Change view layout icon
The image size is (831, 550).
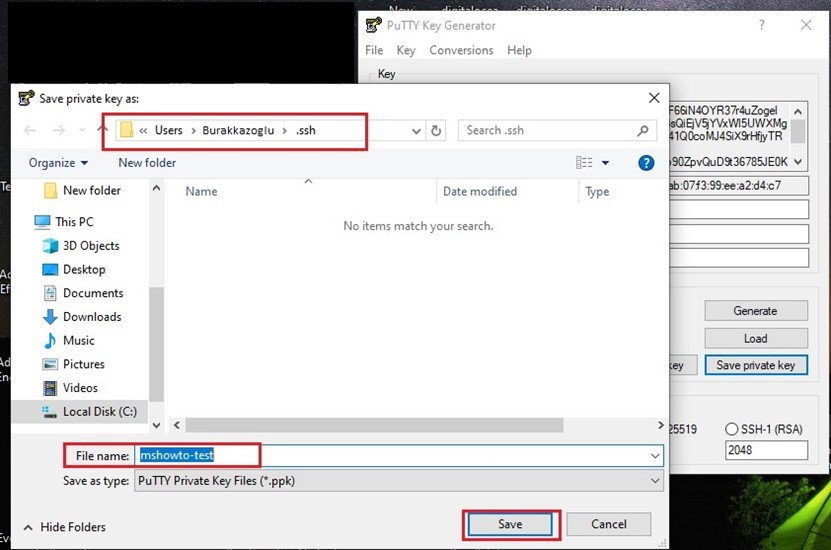[x=584, y=163]
